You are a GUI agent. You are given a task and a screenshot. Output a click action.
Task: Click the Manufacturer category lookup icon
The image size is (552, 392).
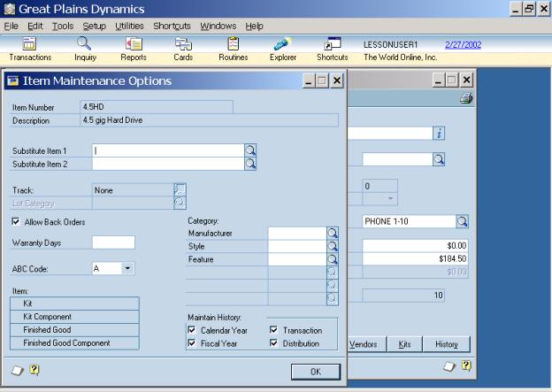click(x=333, y=233)
